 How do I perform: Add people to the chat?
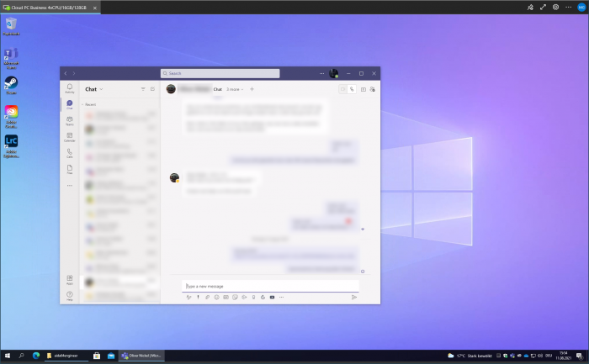372,89
